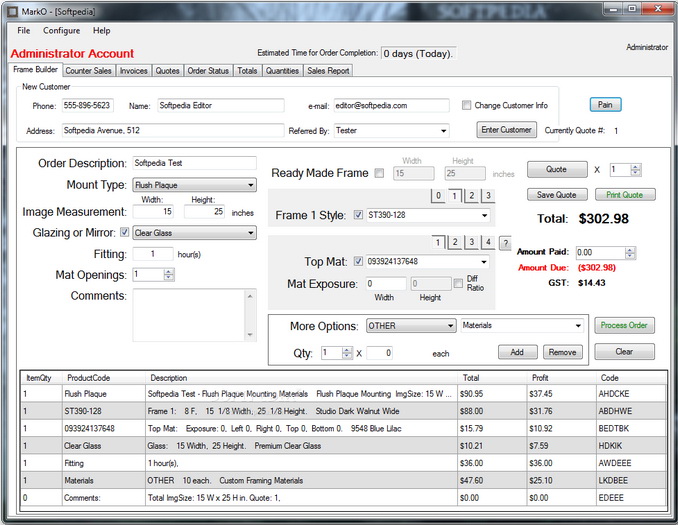Open the Configure menu
This screenshot has width=678, height=525.
[61, 31]
